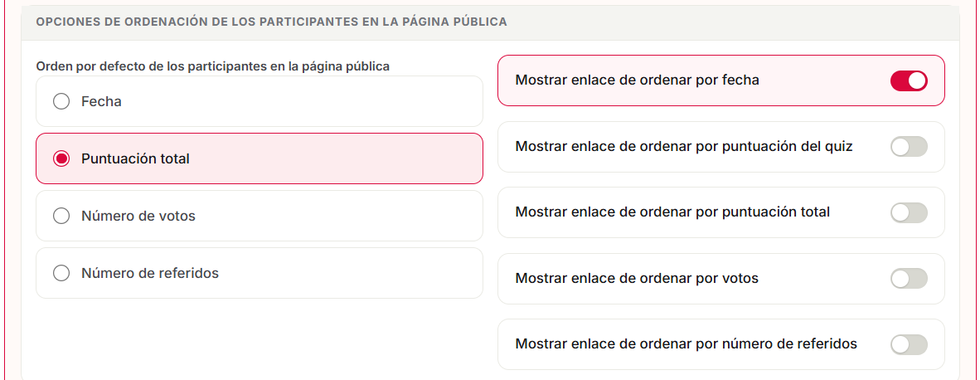980x380 pixels.
Task: Click the selected Puntuación total radio circle
Action: [61, 158]
